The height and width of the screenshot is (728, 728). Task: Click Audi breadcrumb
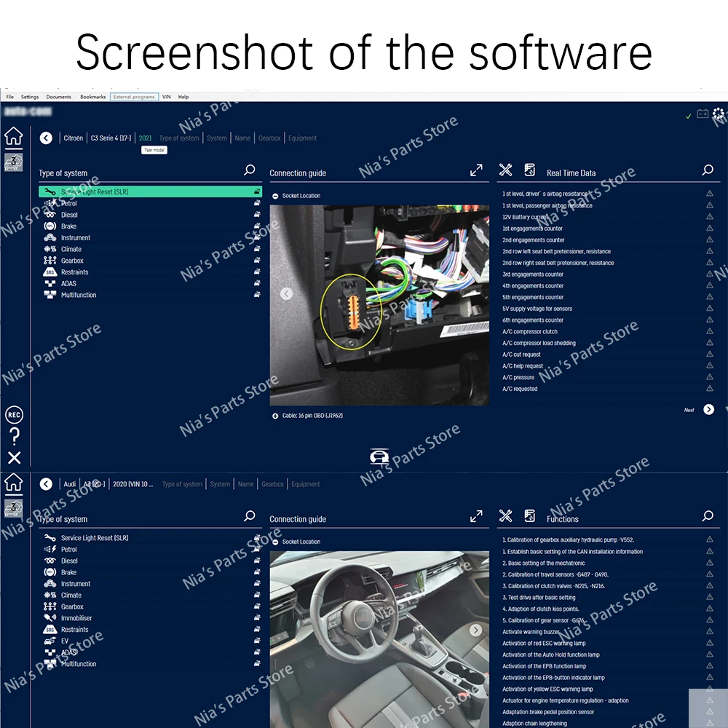pos(70,484)
